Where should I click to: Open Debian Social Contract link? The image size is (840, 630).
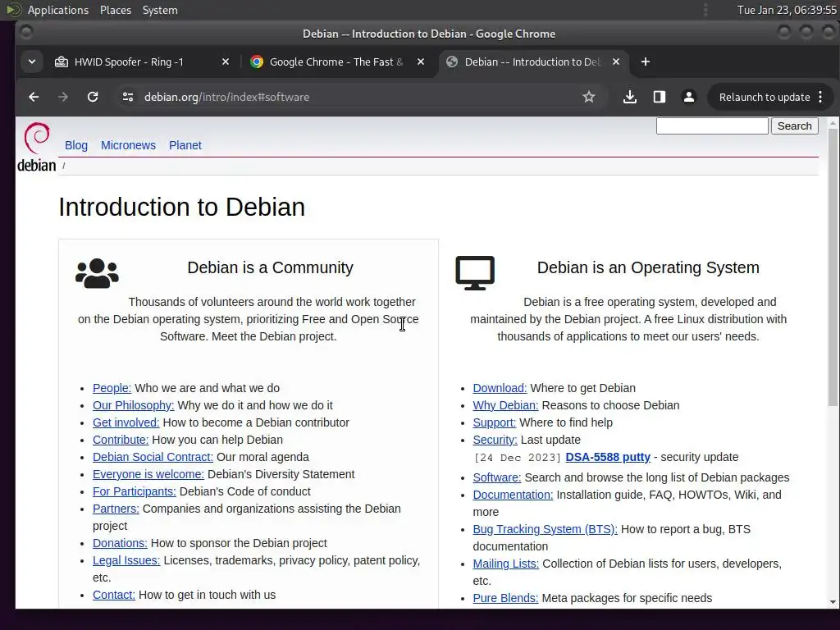pos(153,457)
